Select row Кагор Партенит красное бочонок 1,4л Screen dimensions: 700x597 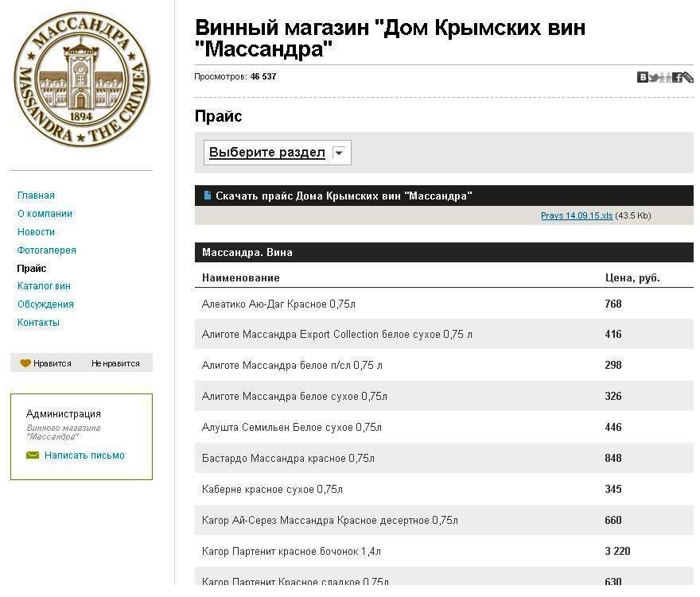[444, 552]
